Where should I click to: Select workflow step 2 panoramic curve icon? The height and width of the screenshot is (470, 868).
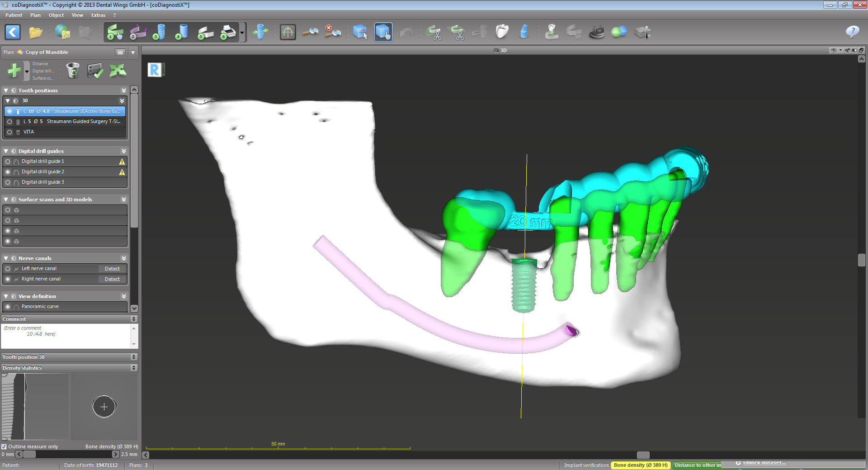pyautogui.click(x=138, y=32)
